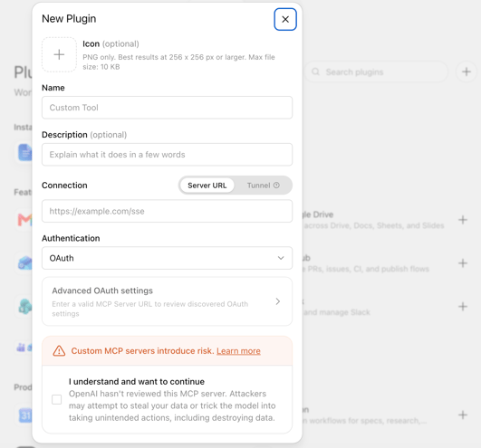This screenshot has width=481, height=448.
Task: Select Server URL connection mode
Action: [207, 186]
